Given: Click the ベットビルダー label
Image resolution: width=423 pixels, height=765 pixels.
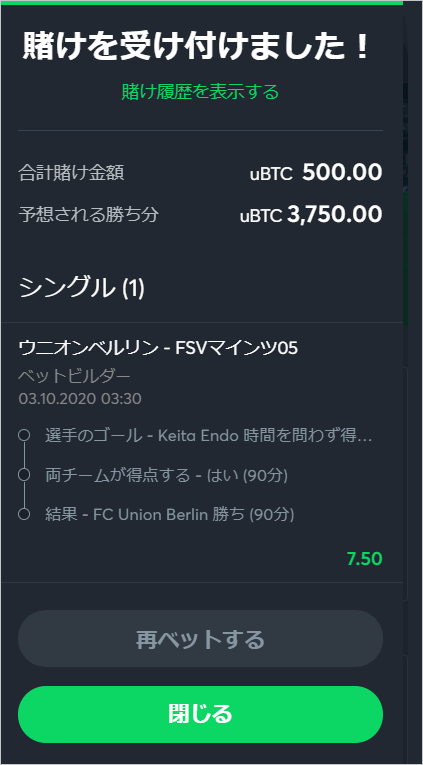Looking at the screenshot, I should point(75,376).
